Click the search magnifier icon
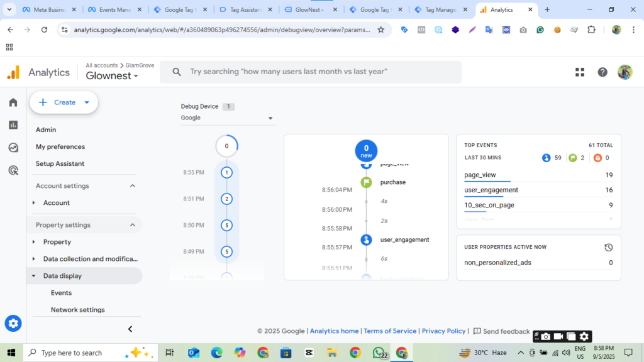This screenshot has height=362, width=644. 177,72
